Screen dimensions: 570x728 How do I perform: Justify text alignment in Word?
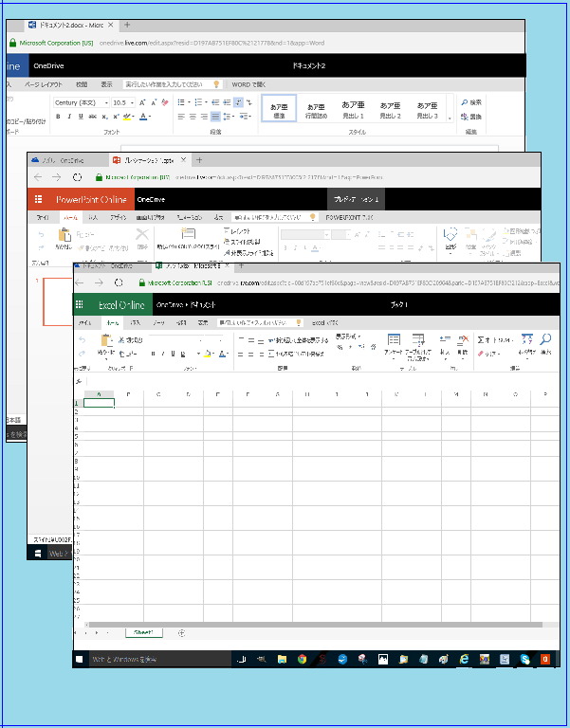click(x=215, y=117)
